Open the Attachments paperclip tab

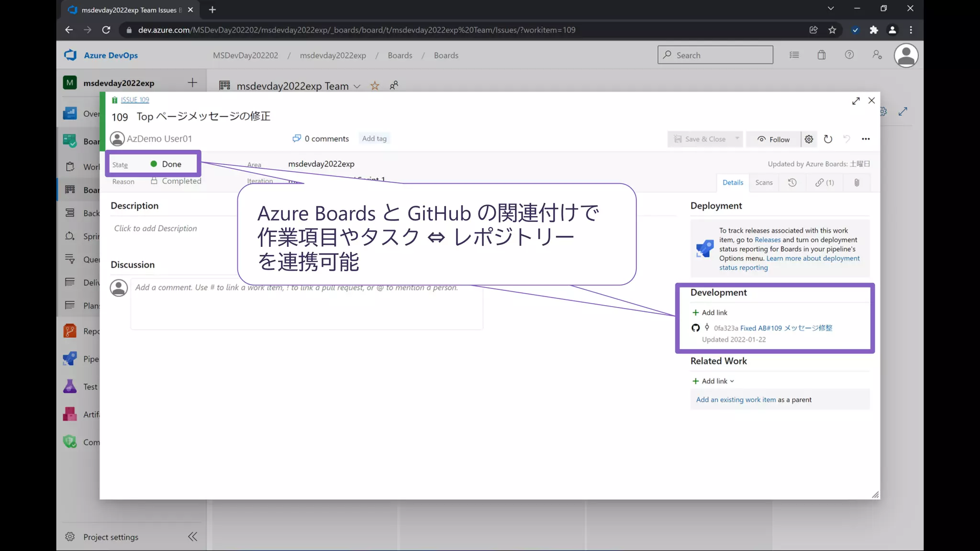coord(857,183)
